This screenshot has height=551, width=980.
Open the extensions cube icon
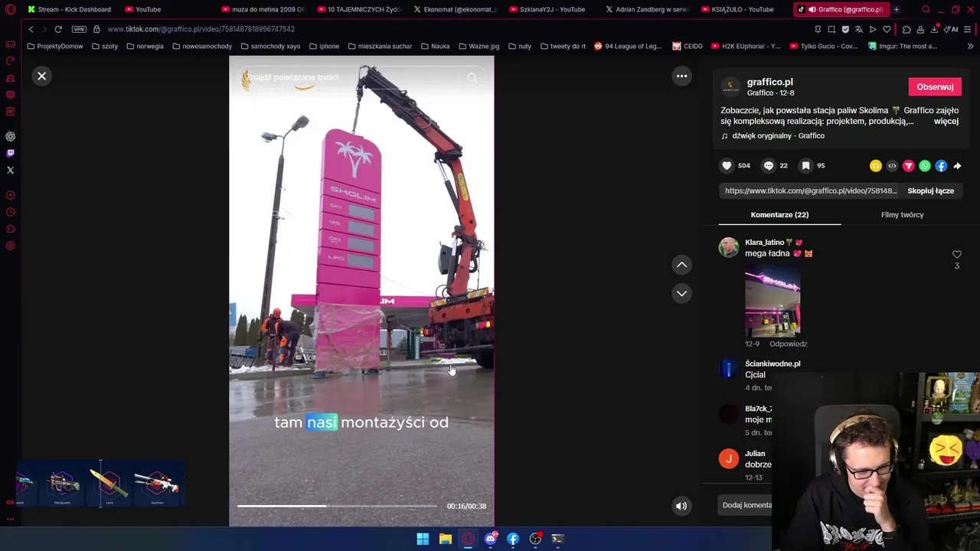point(906,29)
